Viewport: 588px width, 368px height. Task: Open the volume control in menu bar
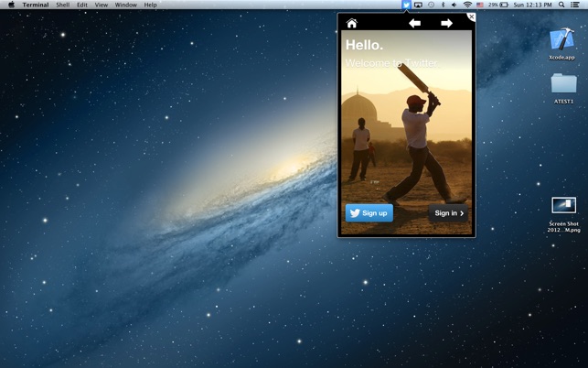(x=454, y=5)
